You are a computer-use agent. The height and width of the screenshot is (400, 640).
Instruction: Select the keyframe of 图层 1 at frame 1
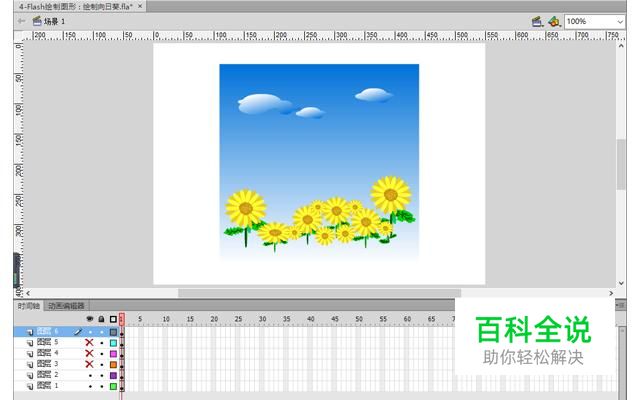pyautogui.click(x=122, y=387)
